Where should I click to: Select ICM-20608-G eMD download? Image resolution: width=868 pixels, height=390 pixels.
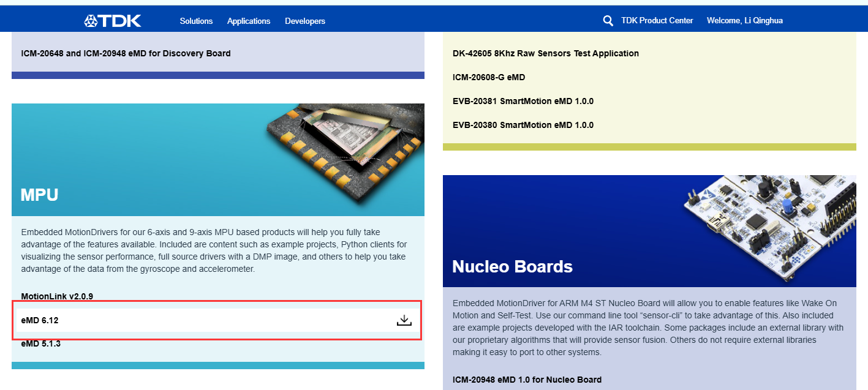point(488,77)
